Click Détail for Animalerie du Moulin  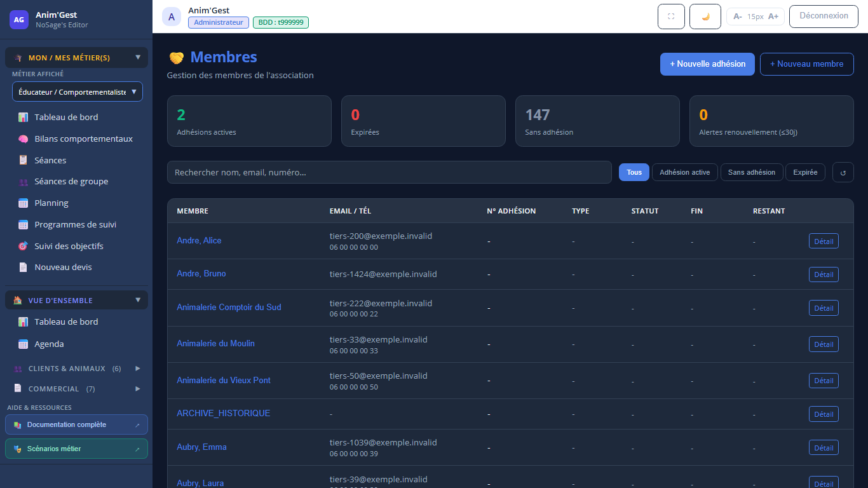click(824, 344)
